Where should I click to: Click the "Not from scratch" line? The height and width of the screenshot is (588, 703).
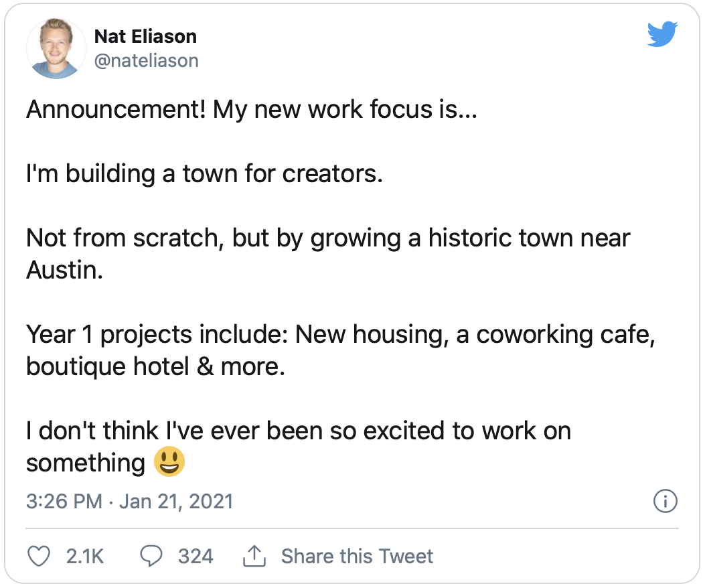(328, 238)
